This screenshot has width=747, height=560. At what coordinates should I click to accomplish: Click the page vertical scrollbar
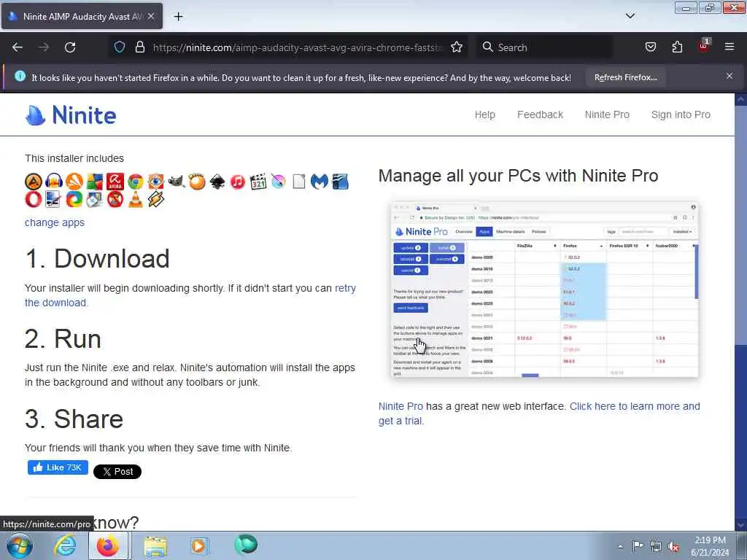(x=740, y=312)
